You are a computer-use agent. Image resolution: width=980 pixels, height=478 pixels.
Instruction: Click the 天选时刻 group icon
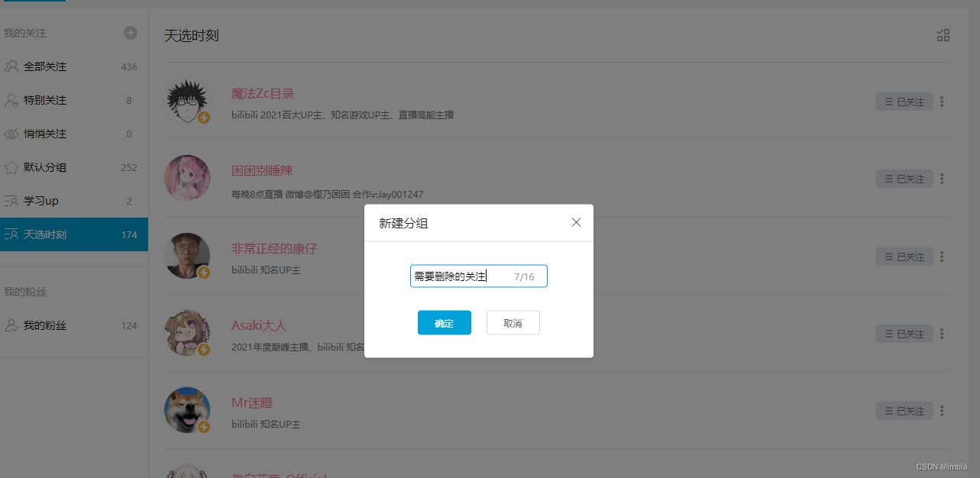click(11, 234)
